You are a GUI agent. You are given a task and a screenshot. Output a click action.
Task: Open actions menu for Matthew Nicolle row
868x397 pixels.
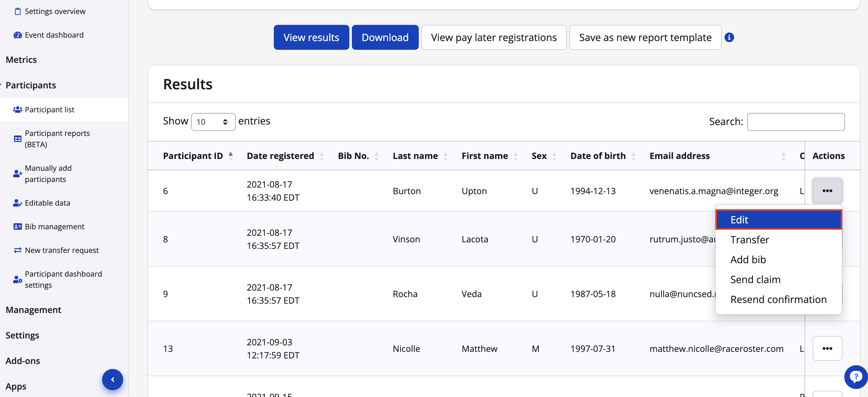(x=827, y=348)
